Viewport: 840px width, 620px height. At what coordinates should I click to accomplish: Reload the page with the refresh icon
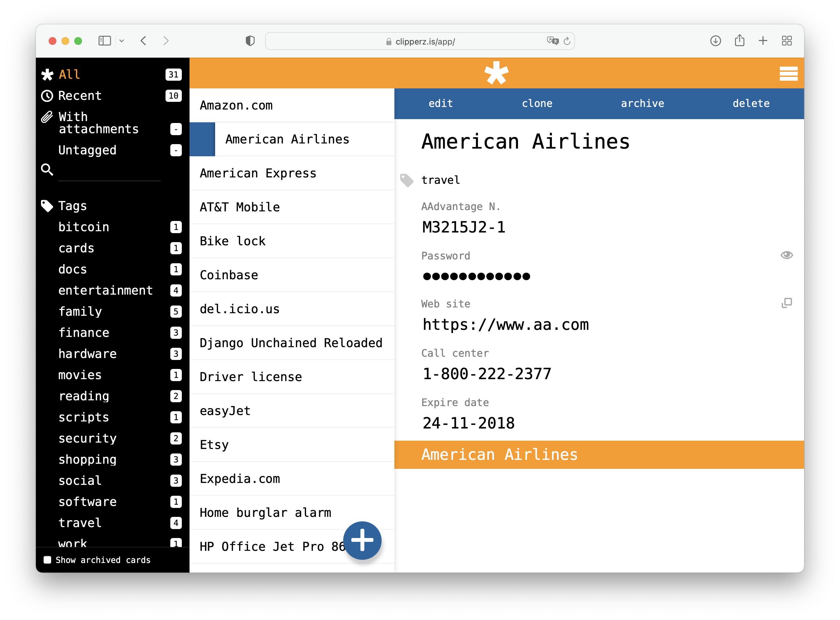pyautogui.click(x=567, y=41)
